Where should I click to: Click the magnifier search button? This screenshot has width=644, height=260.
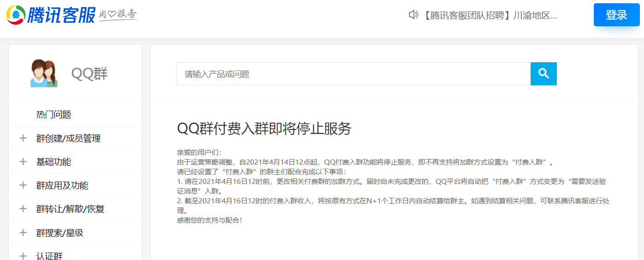pos(544,74)
